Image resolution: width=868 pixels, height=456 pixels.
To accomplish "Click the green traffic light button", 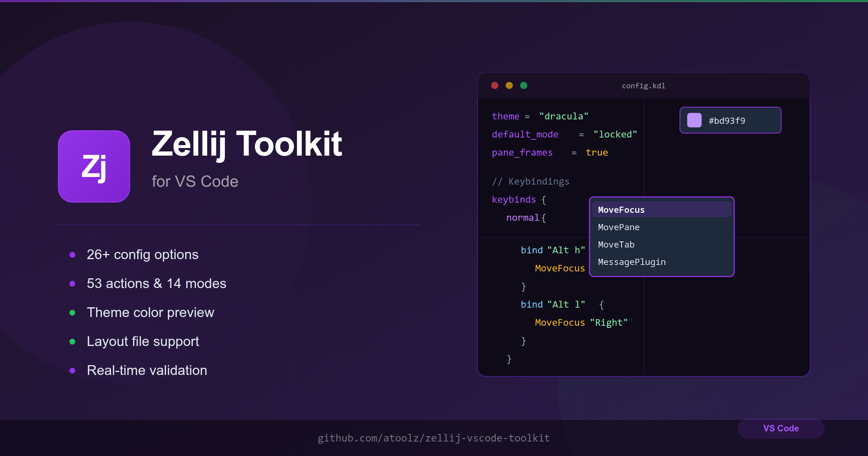I will click(523, 85).
